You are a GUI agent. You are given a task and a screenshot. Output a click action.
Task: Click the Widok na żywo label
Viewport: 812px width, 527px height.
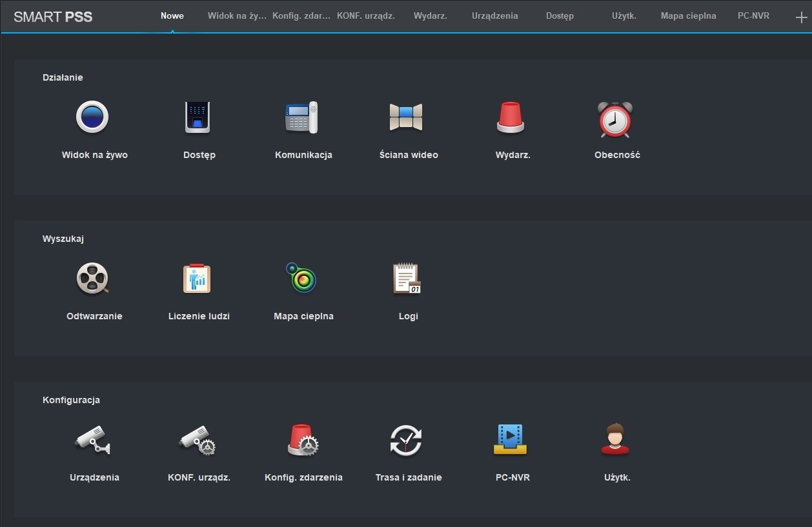95,155
